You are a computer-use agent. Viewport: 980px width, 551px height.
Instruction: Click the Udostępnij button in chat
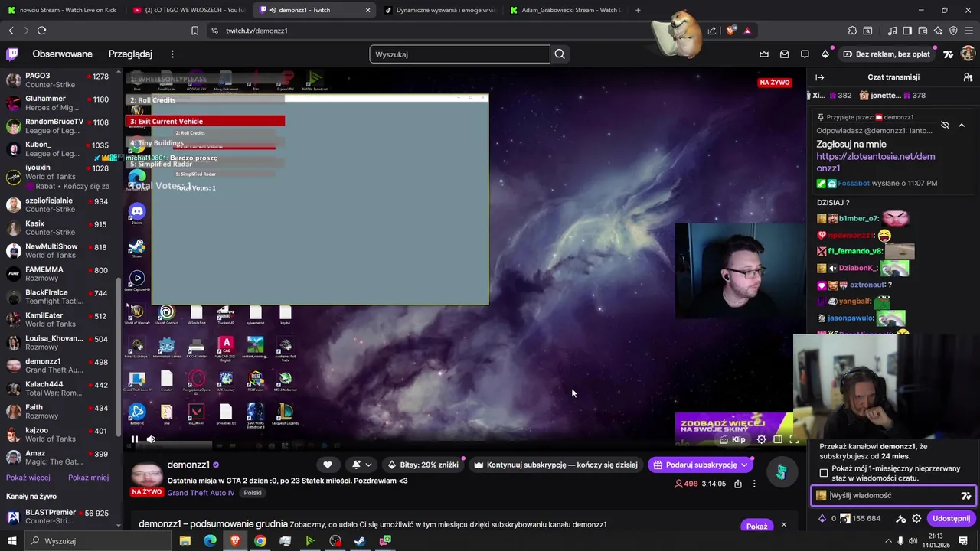point(951,518)
